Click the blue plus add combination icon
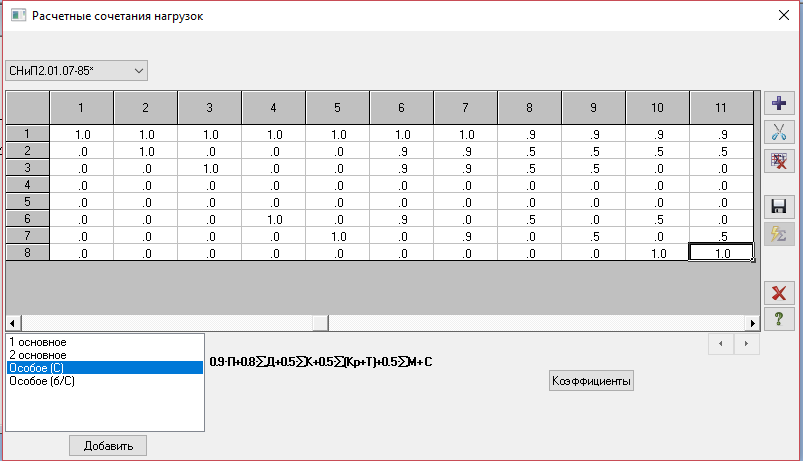Image resolution: width=803 pixels, height=461 pixels. (779, 103)
